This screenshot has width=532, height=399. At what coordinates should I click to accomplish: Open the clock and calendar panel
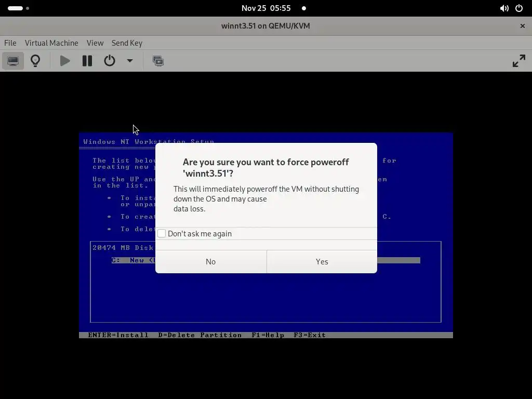[x=266, y=8]
